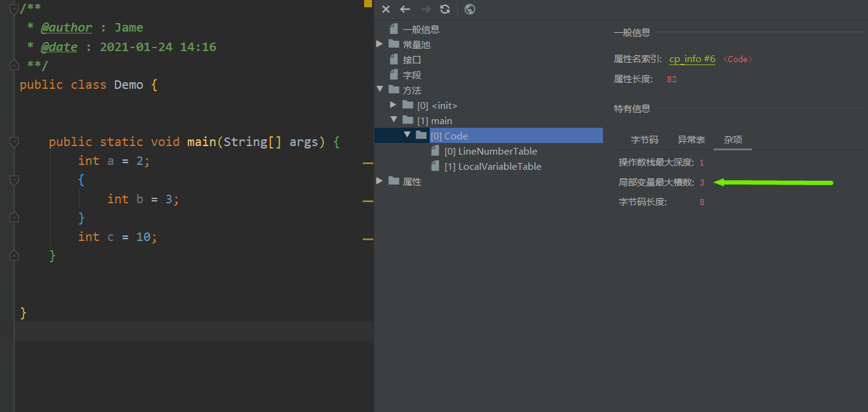
Task: Click the Code node folder icon
Action: tap(421, 135)
